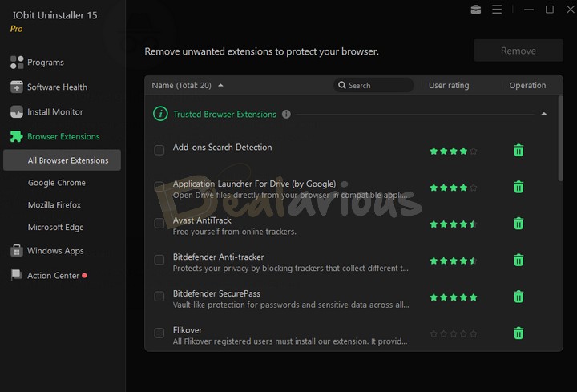Screen dimensions: 577x392
Task: Click the extensions list vertical scrollbar
Action: point(560,139)
